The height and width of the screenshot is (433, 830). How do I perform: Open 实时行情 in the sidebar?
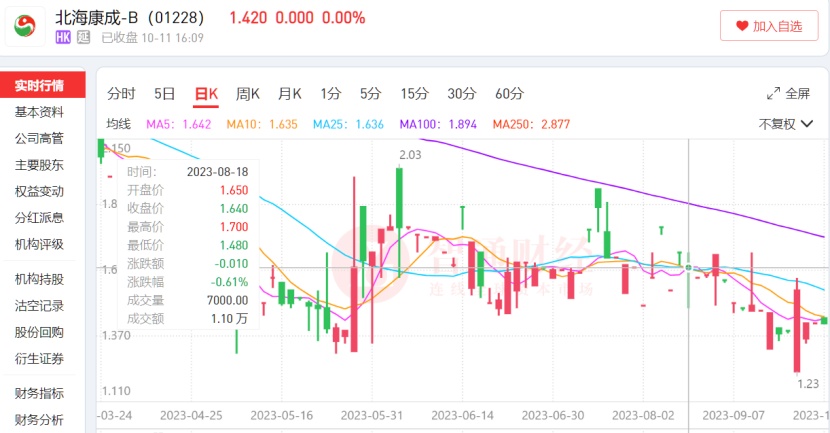tap(42, 85)
